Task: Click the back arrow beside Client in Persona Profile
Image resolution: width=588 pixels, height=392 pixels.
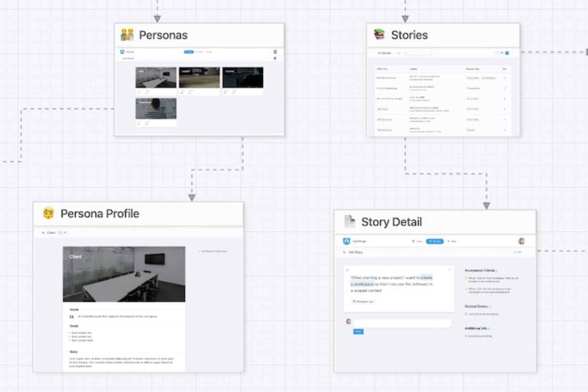Action: 43,233
